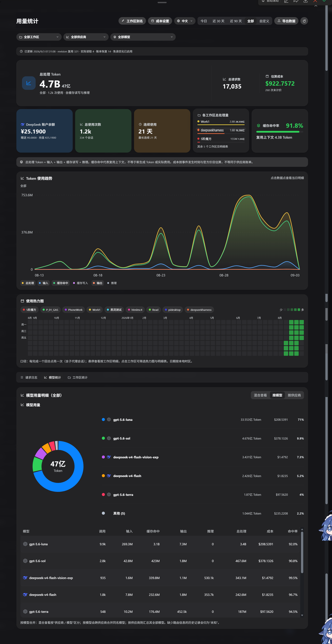Click the DeepSeek logo beside deepseek-v4-flash-vision-exp in the legend list

tap(109, 457)
